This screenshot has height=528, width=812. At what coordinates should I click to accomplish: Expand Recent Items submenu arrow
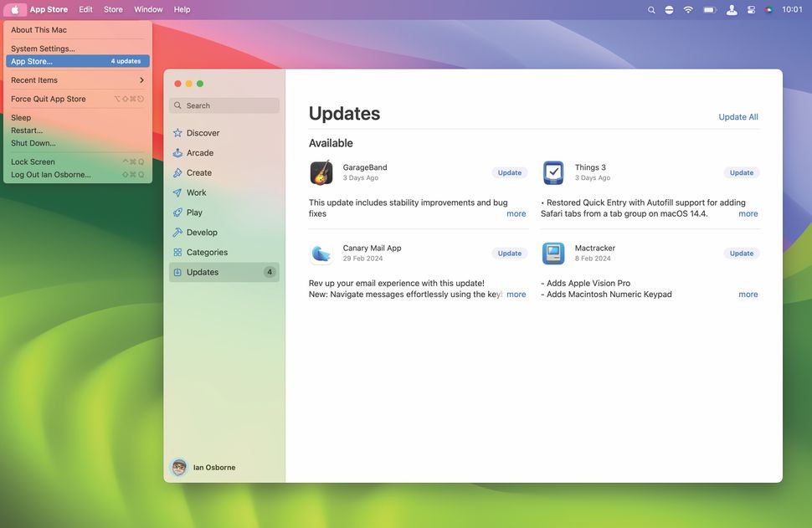141,80
